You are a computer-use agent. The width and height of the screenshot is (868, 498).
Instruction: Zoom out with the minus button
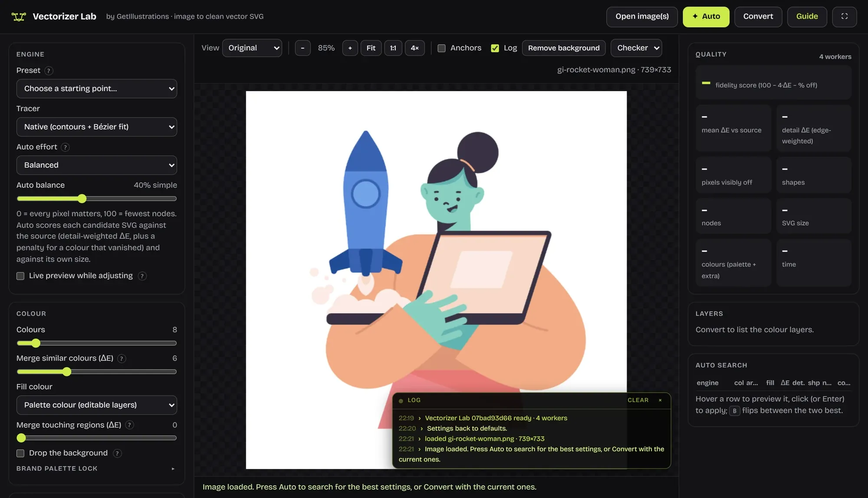(x=302, y=48)
